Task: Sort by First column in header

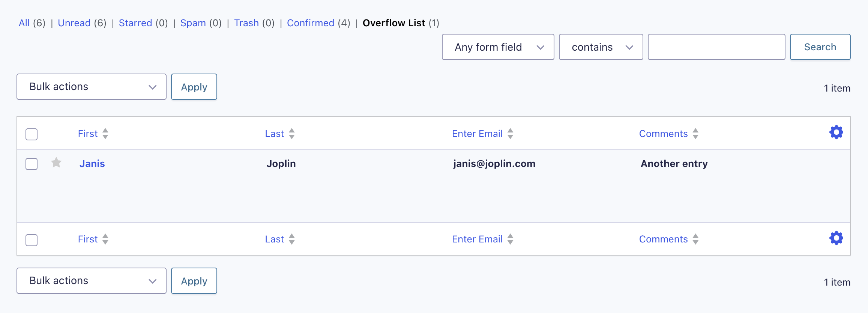Action: (93, 134)
